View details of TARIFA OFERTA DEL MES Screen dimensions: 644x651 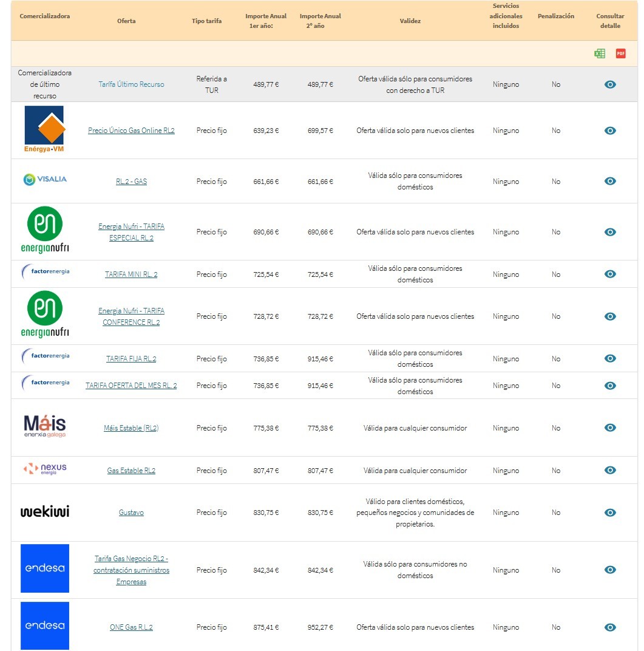pos(610,386)
